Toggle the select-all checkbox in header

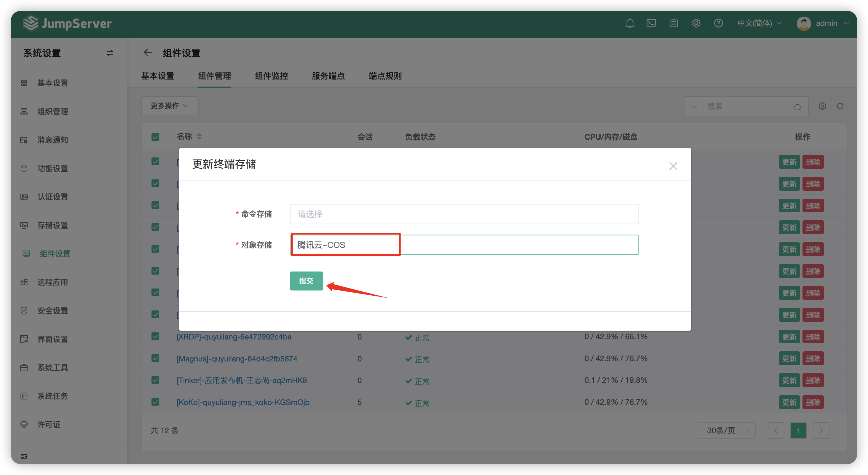[155, 137]
